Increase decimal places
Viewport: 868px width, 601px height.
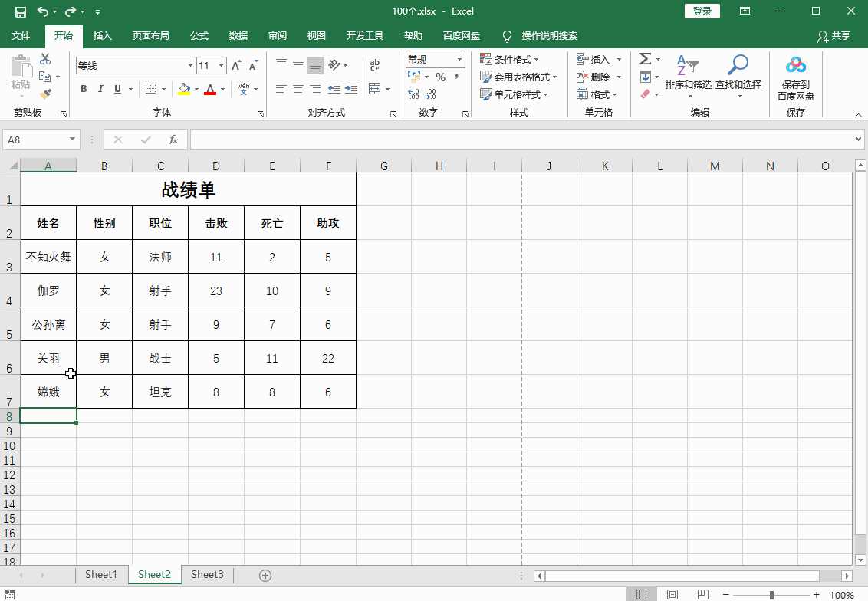(413, 94)
